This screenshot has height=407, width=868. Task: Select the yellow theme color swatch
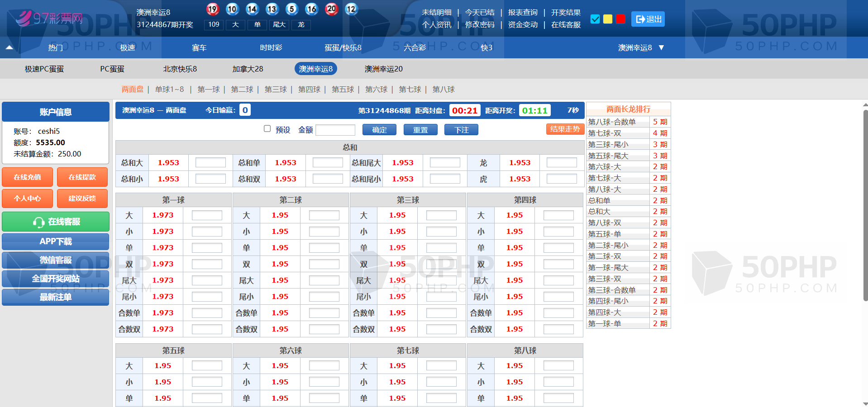click(x=608, y=19)
